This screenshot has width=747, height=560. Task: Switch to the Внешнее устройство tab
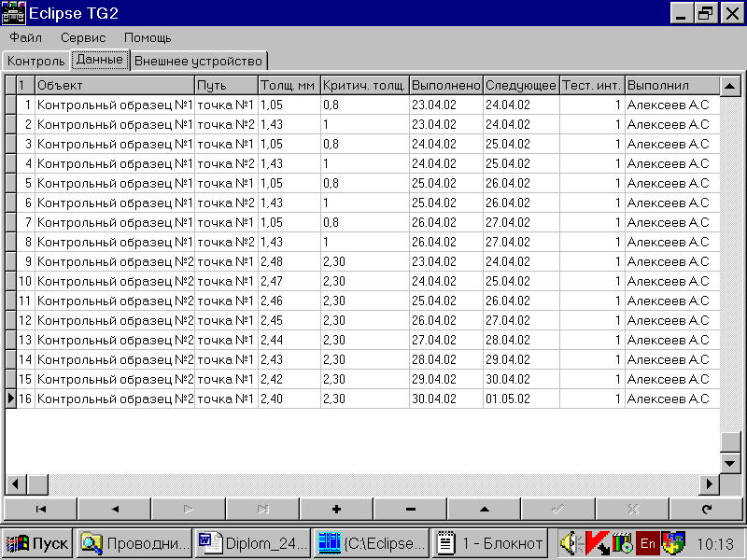(199, 61)
